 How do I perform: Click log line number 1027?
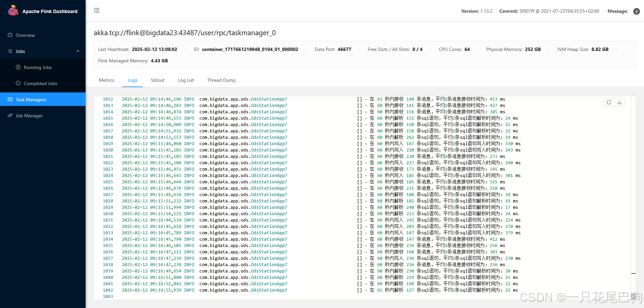[x=108, y=195]
